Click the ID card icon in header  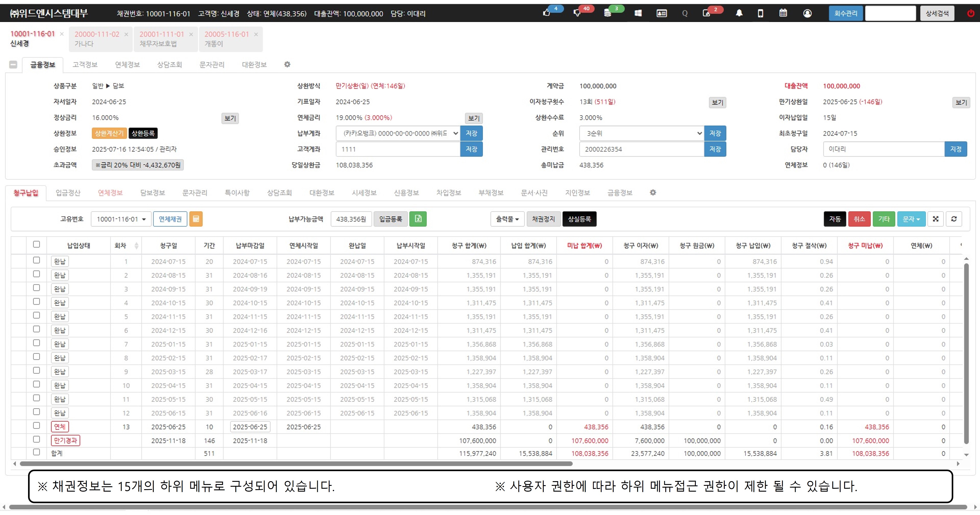pos(661,13)
